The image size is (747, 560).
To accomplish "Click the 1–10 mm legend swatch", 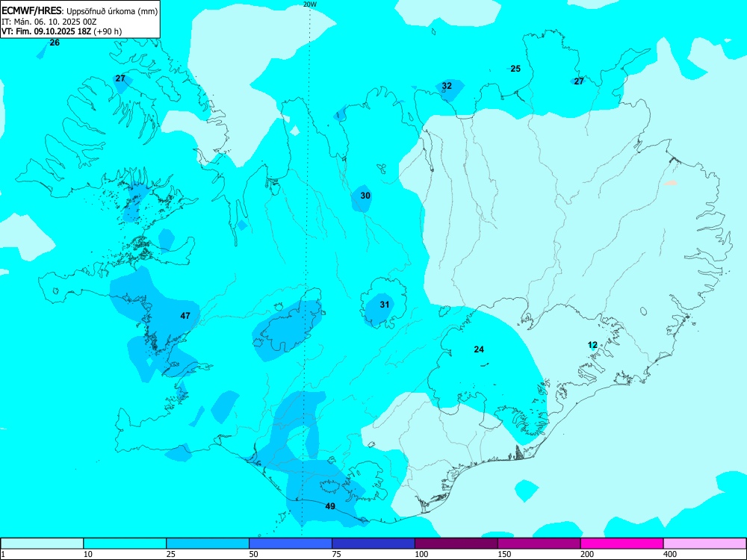I will click(42, 544).
